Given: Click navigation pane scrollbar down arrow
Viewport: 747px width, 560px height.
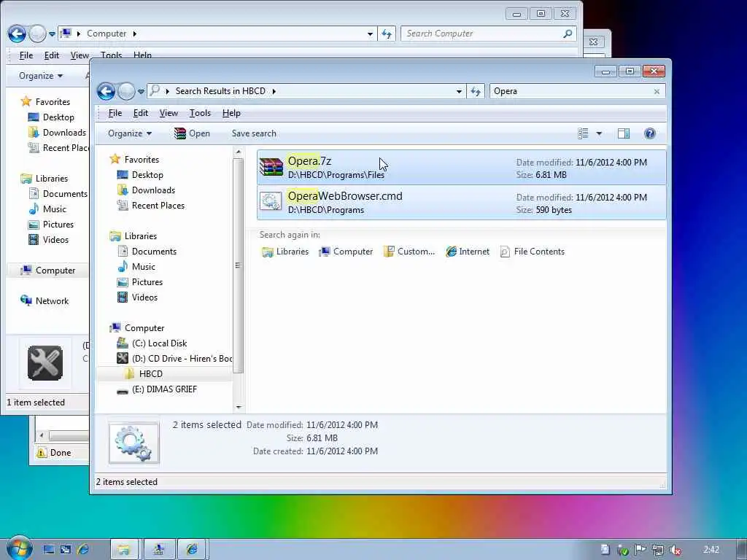Looking at the screenshot, I should pyautogui.click(x=239, y=407).
